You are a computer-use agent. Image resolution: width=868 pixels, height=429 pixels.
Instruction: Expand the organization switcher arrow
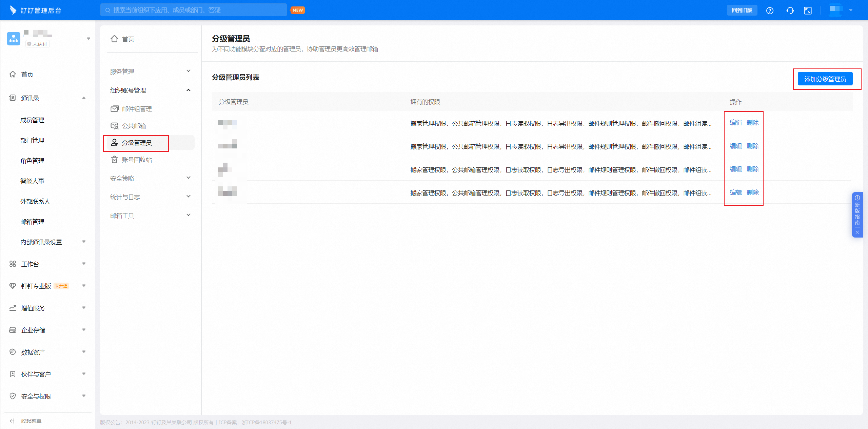coord(88,39)
